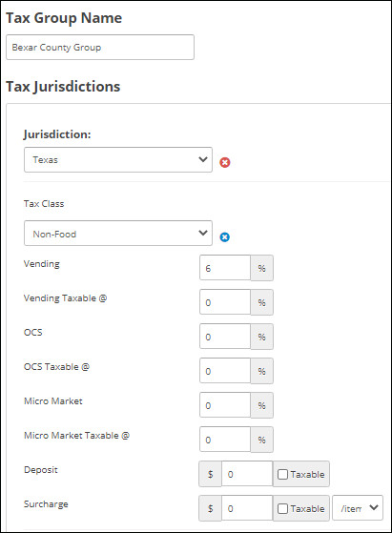Click the percent sign beside Micro Market field

[261, 405]
